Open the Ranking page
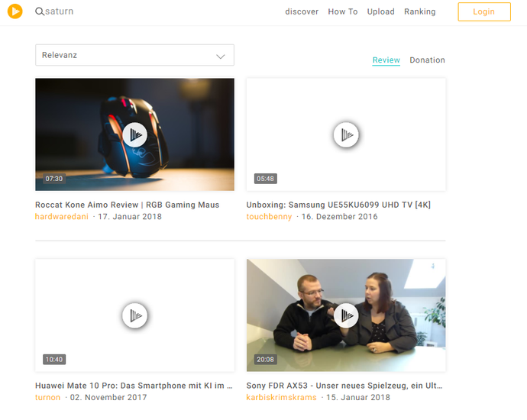527x420 pixels. pos(420,11)
